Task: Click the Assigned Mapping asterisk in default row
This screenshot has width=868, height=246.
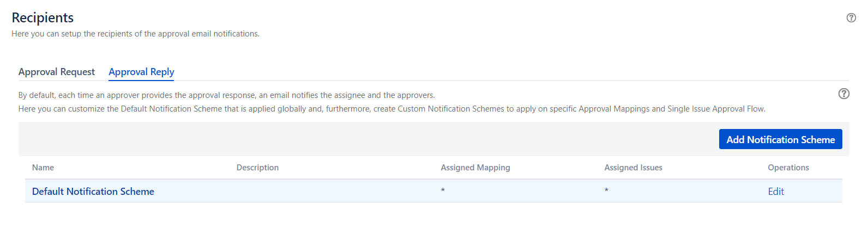Action: tap(443, 190)
